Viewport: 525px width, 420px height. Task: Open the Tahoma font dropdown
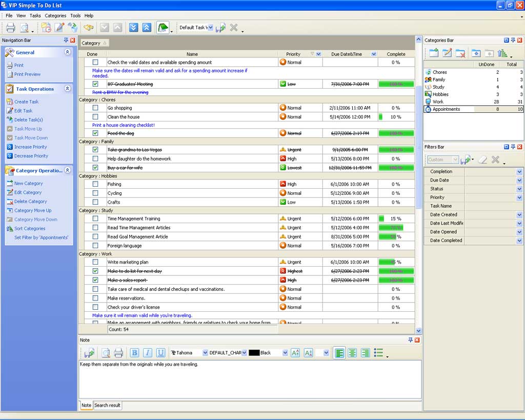point(205,353)
